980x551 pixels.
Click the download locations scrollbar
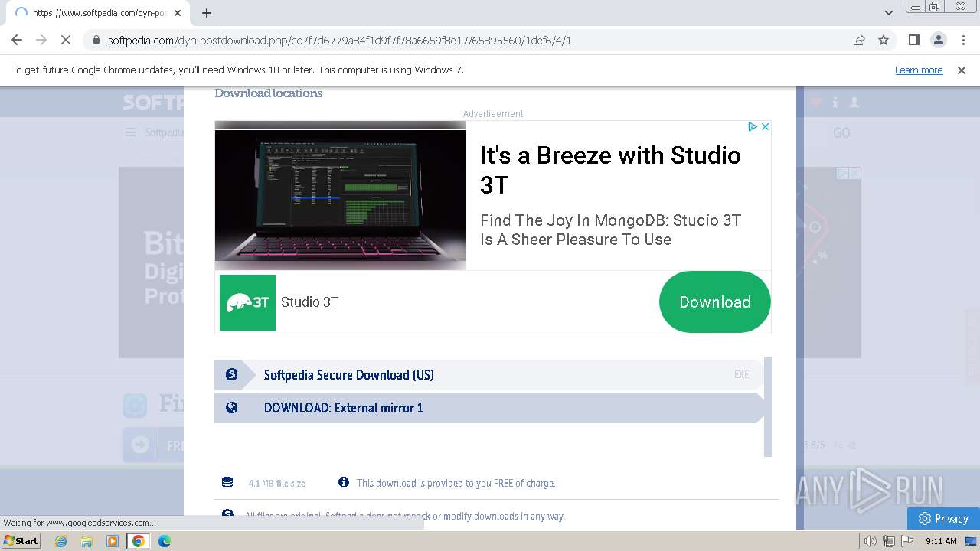click(768, 407)
